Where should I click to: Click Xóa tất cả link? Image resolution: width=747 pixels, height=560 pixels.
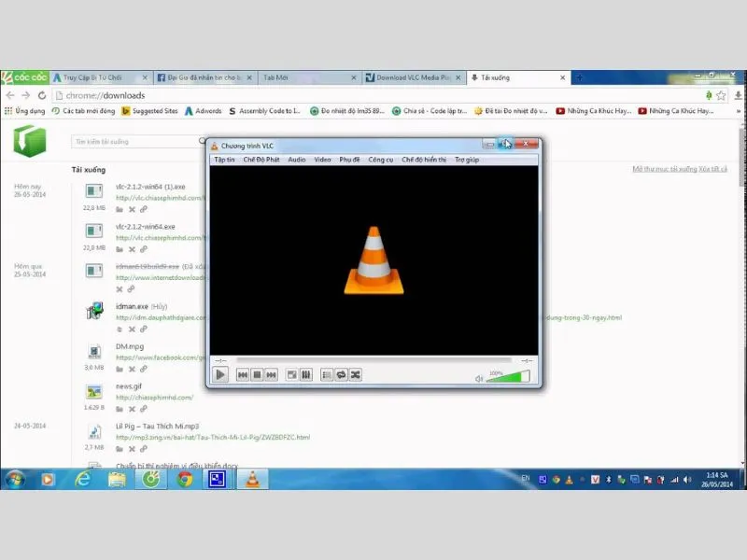(x=713, y=169)
